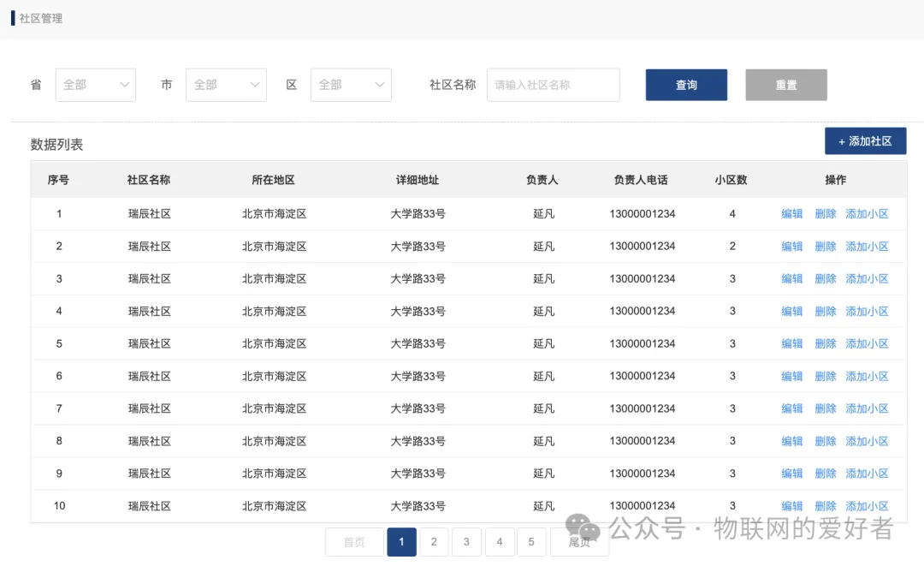The height and width of the screenshot is (566, 924).
Task: Go to the 首页 first page
Action: [x=354, y=542]
